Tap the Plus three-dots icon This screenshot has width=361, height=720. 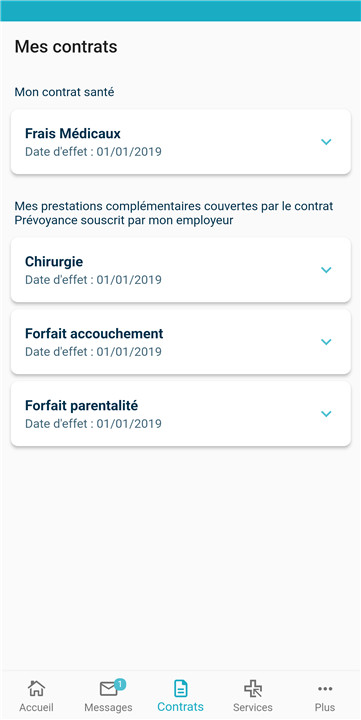(325, 688)
